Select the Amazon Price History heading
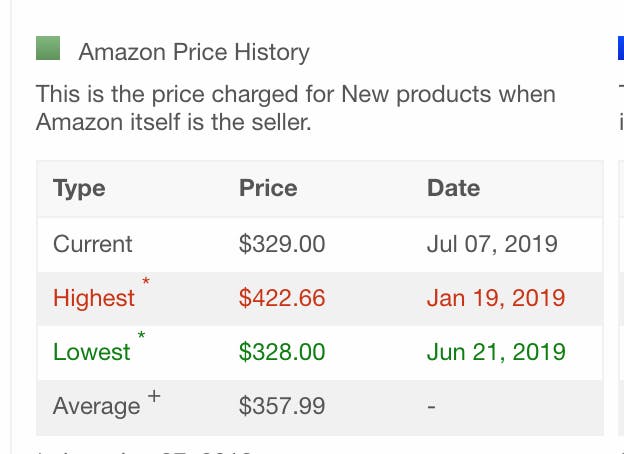This screenshot has height=454, width=624. [x=194, y=52]
